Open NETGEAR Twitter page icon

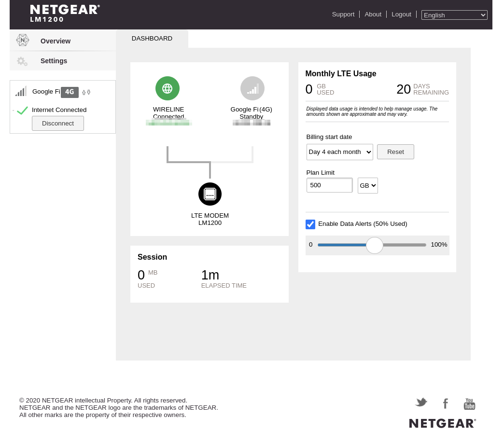[421, 403]
